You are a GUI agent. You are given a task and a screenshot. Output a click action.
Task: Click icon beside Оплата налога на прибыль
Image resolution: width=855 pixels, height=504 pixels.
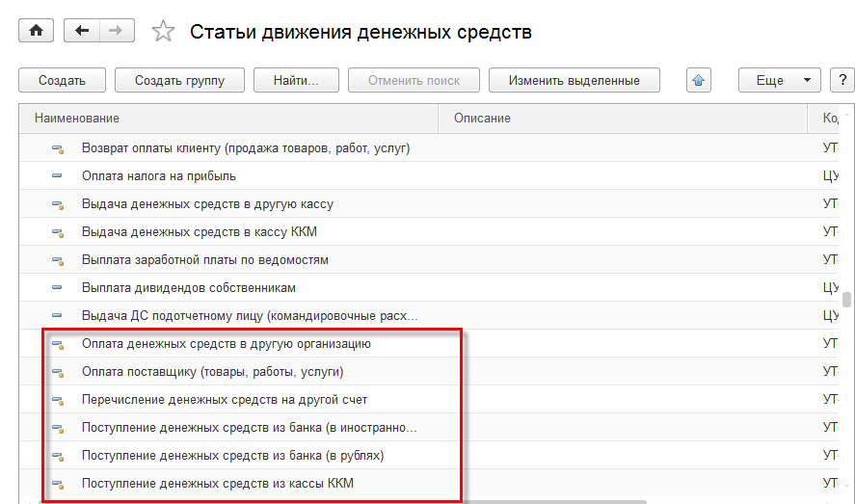click(x=57, y=176)
